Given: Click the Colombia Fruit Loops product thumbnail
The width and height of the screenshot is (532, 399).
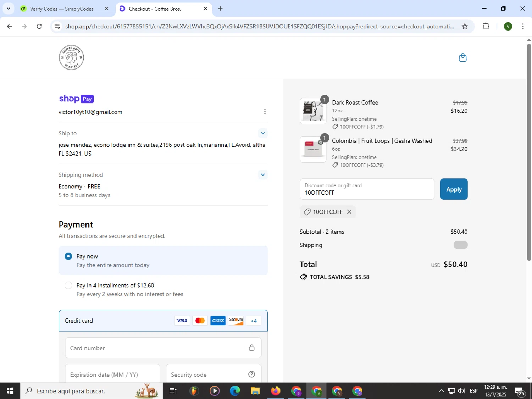Looking at the screenshot, I should pos(313,149).
